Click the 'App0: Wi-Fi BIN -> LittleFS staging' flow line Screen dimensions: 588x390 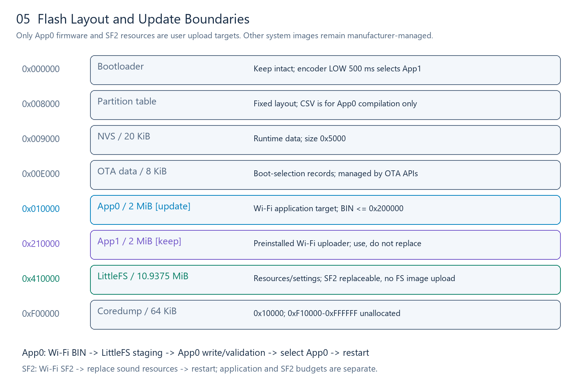click(x=196, y=353)
